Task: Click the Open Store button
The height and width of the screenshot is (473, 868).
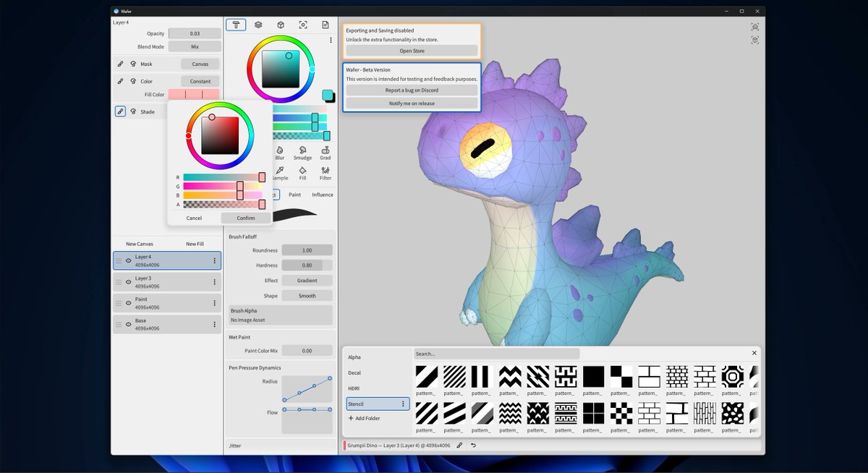Action: pos(412,51)
